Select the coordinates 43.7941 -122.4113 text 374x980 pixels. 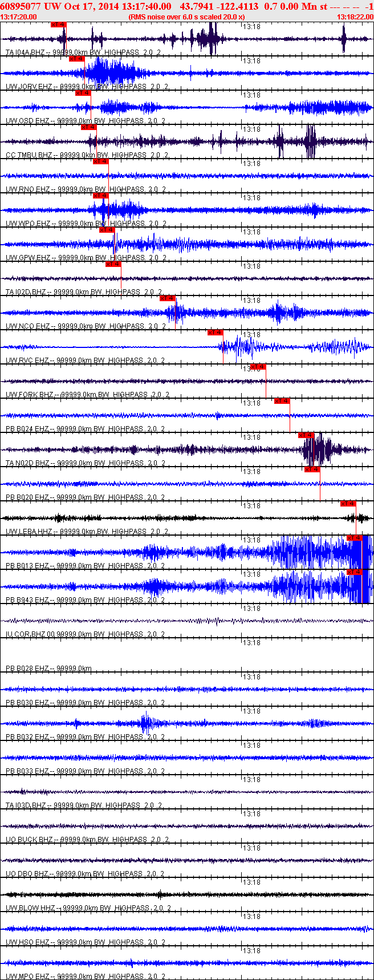click(219, 6)
